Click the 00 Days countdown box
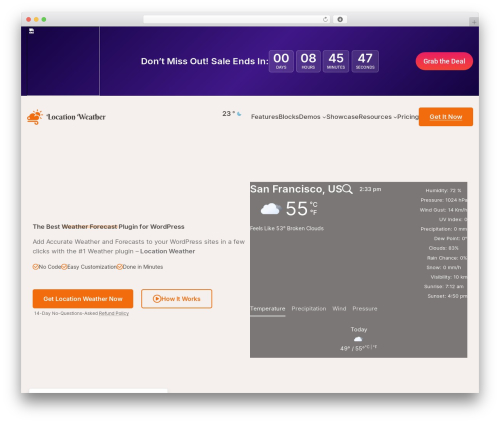 point(281,61)
